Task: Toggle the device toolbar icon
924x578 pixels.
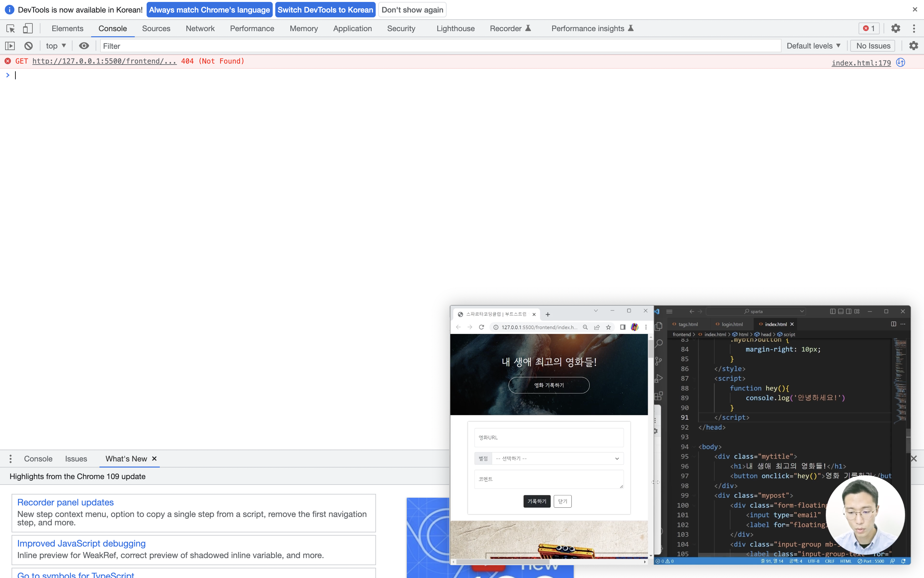Action: tap(28, 29)
